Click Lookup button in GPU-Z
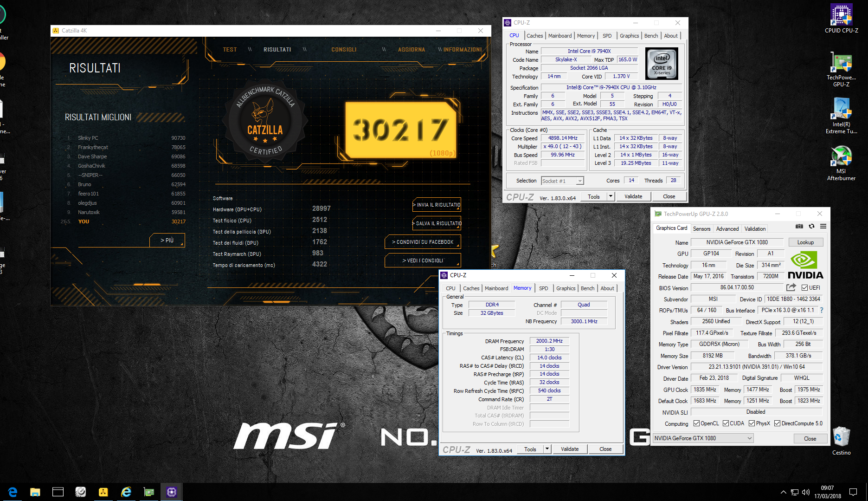This screenshot has height=501, width=868. [805, 242]
